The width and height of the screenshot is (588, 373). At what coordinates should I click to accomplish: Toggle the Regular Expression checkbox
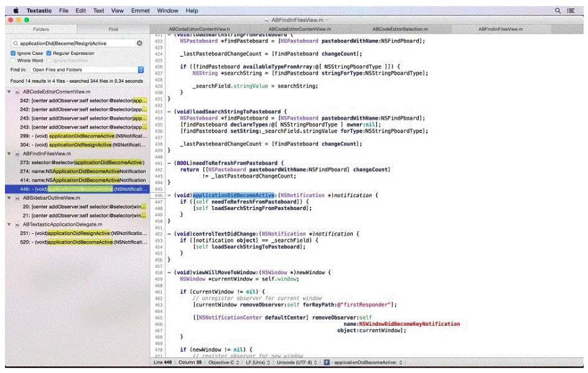(49, 53)
